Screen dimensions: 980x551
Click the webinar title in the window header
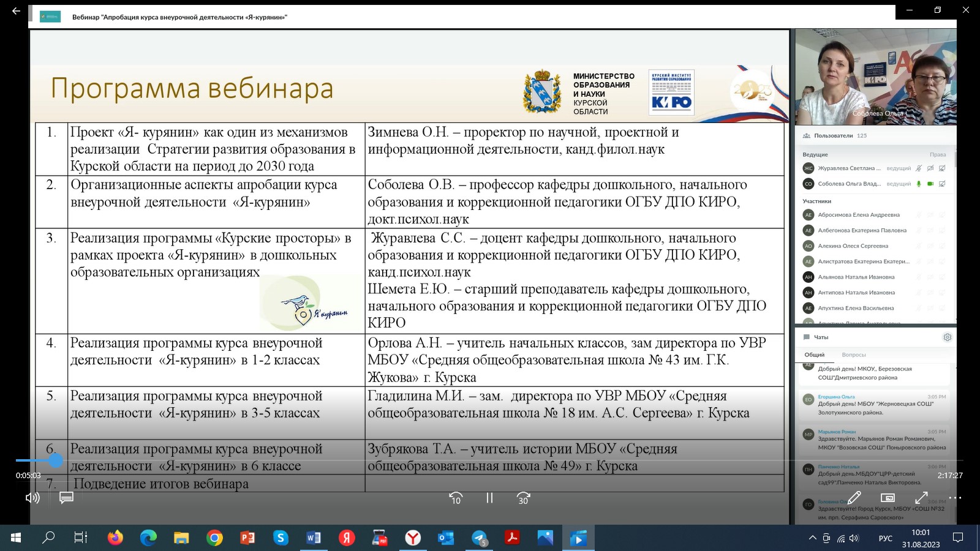click(x=179, y=17)
